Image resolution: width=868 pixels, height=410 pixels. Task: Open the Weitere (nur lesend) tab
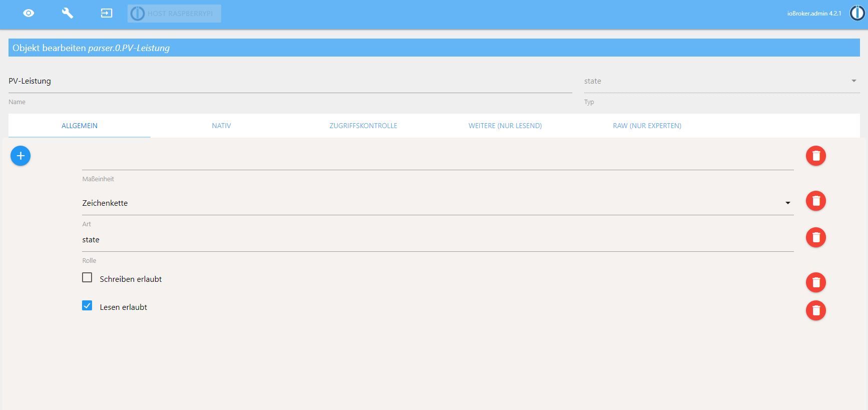[505, 126]
